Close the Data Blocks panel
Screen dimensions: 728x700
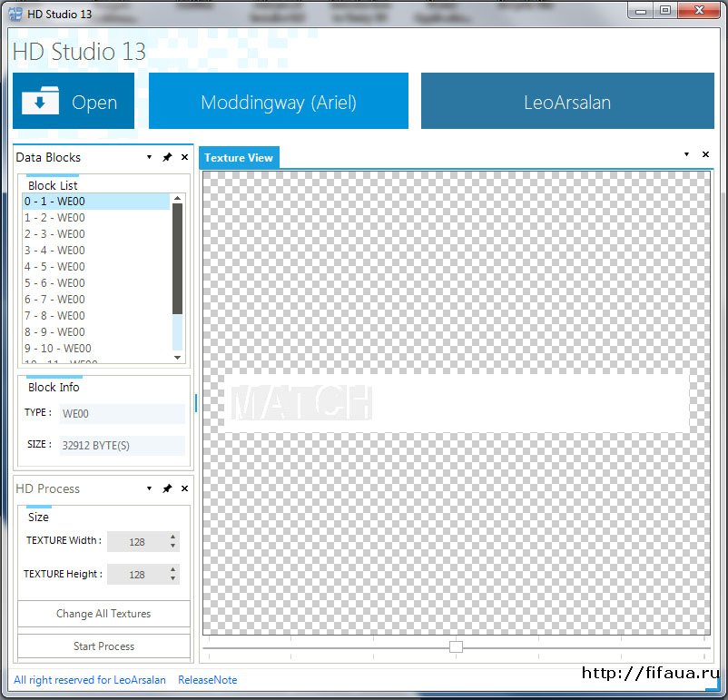click(184, 157)
